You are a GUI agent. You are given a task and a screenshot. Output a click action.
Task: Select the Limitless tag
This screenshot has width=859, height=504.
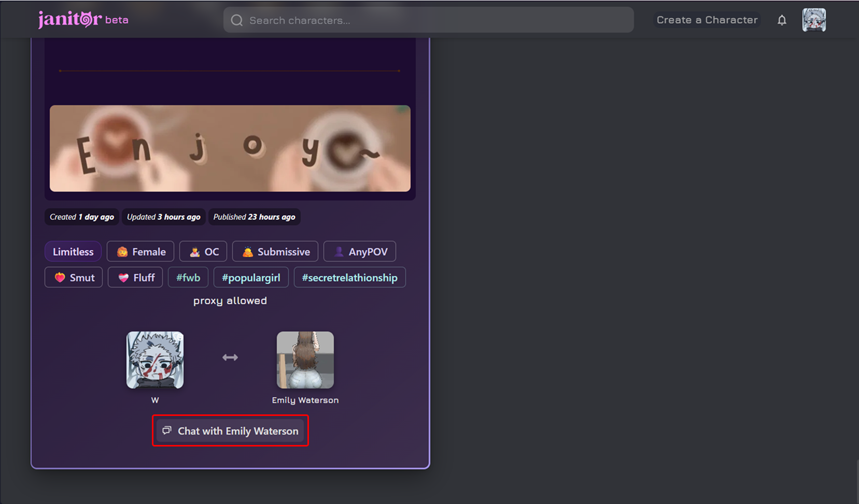(x=73, y=252)
